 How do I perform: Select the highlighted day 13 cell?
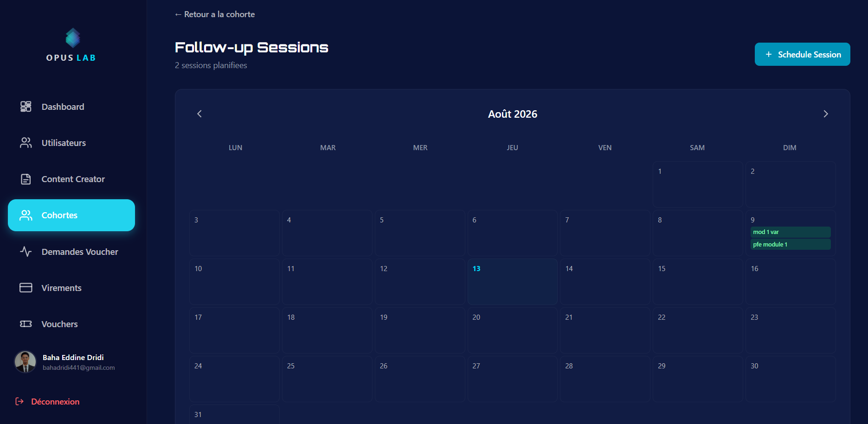(512, 281)
